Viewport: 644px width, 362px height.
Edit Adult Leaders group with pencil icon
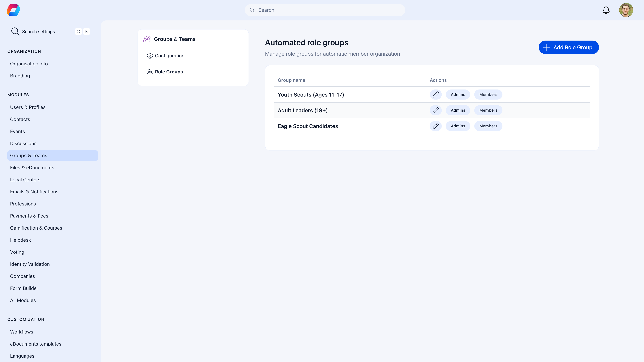point(436,110)
